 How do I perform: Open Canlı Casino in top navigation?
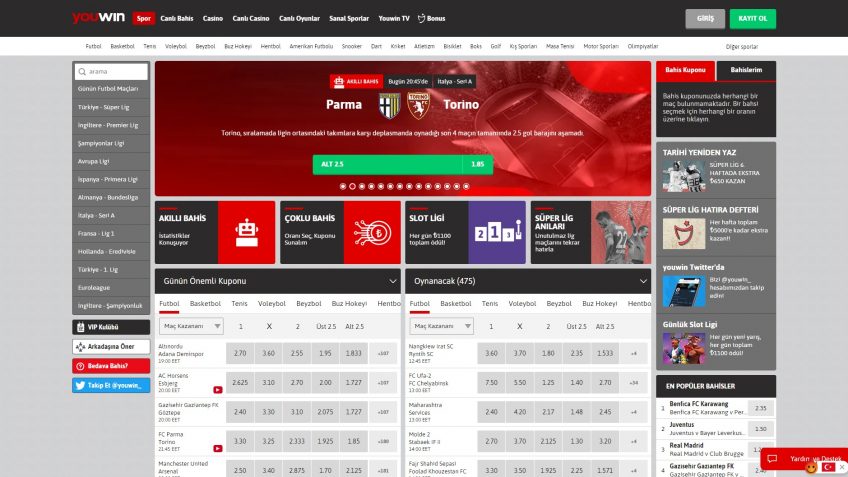pyautogui.click(x=251, y=18)
